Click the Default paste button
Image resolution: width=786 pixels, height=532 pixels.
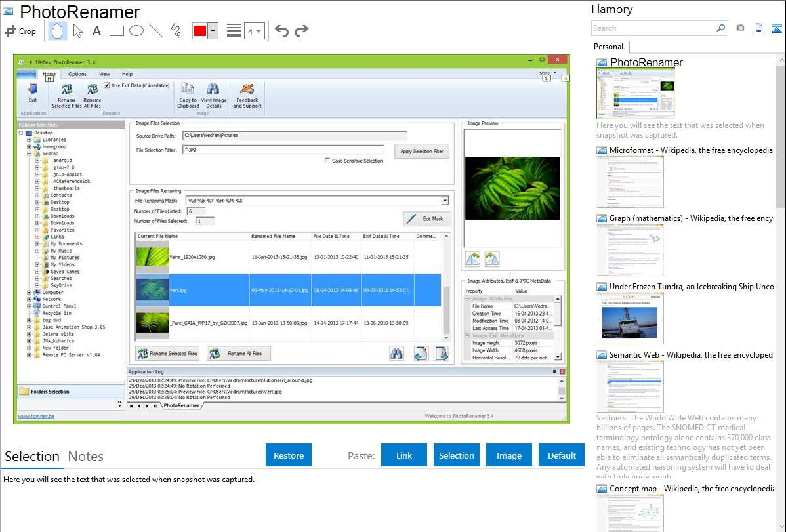click(x=562, y=455)
